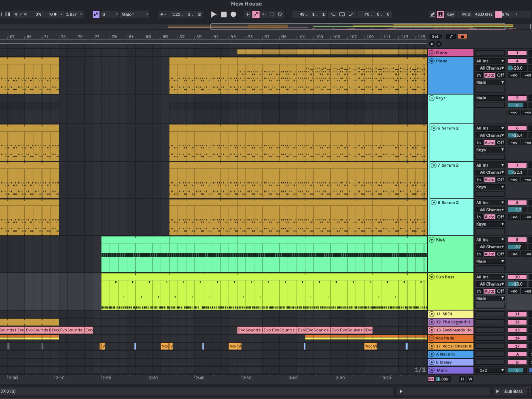Click the Optimize Arrangement Height H button
This screenshot has height=399, width=532.
462,379
